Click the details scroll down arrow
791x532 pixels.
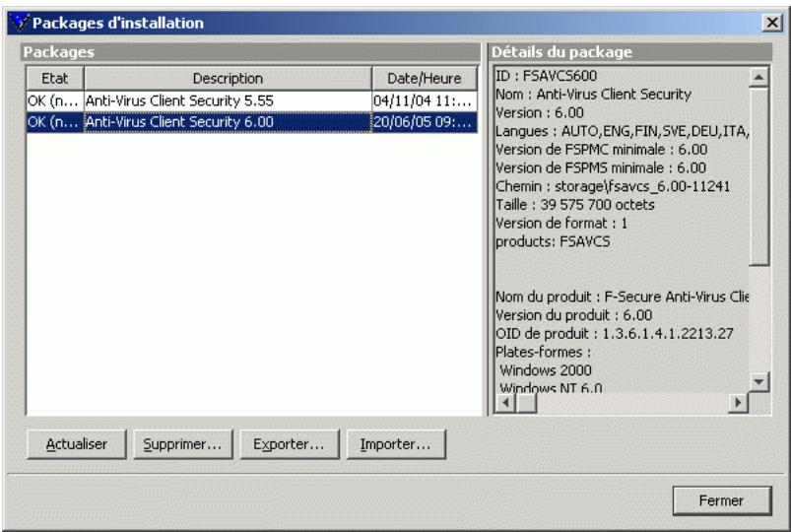coord(758,381)
